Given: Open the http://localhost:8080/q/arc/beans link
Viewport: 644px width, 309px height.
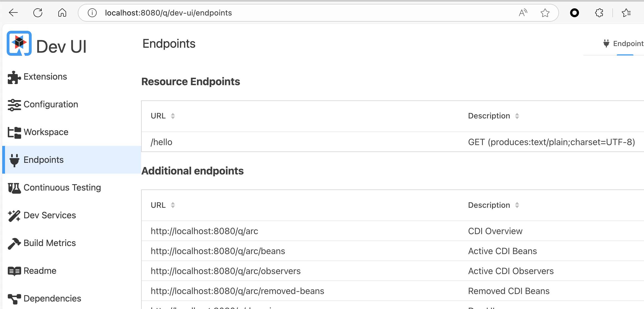Looking at the screenshot, I should point(218,251).
